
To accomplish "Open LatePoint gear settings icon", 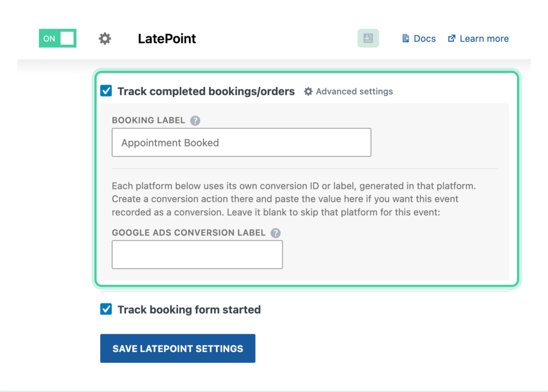I will pyautogui.click(x=104, y=39).
